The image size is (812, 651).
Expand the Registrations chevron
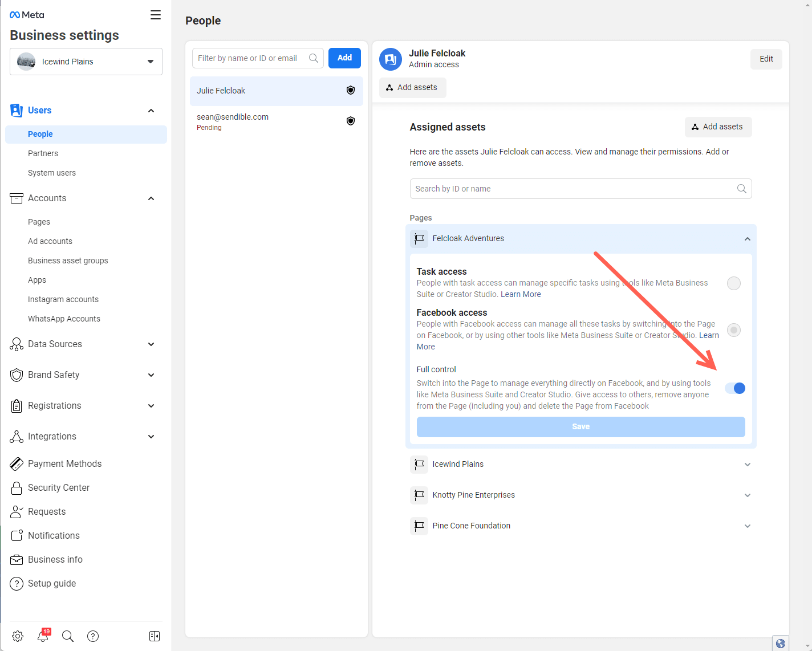tap(151, 406)
